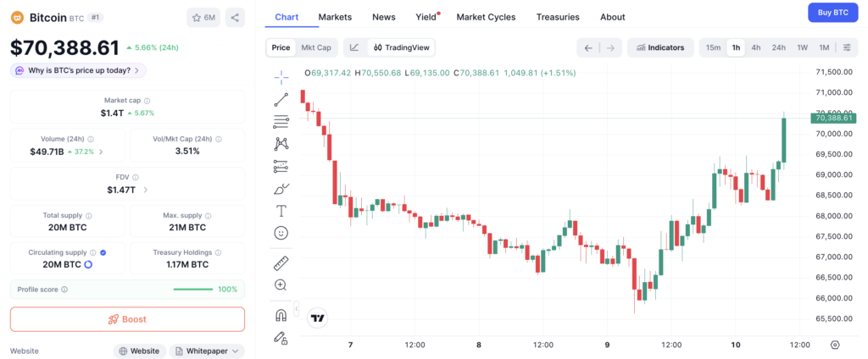Select the ruler measure tool

[x=281, y=263]
